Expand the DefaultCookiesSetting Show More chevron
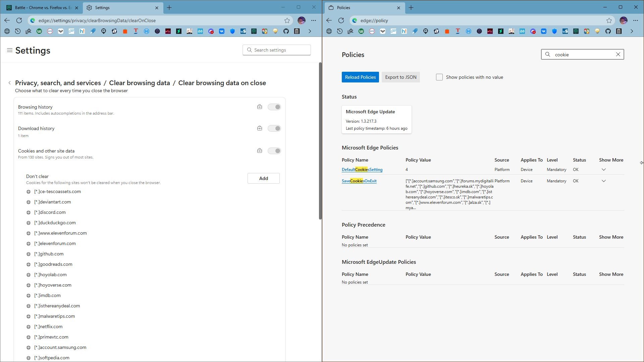644x362 pixels. pos(604,170)
